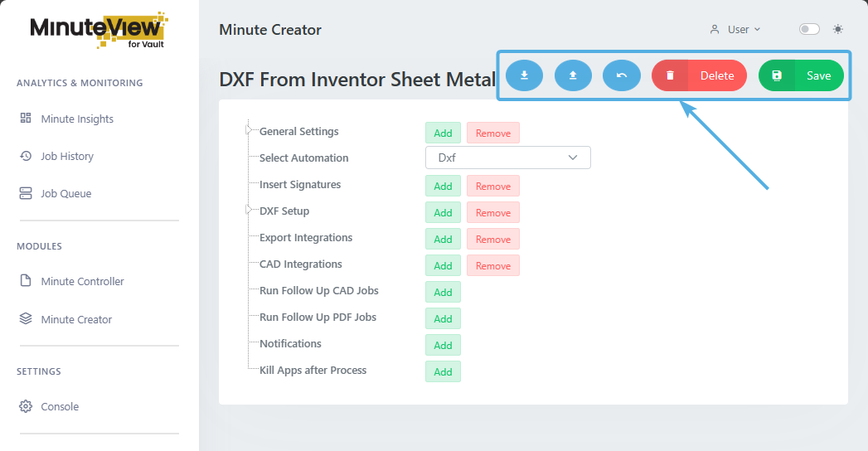
Task: Click the MinuteView for Vault logo
Action: pyautogui.click(x=99, y=31)
